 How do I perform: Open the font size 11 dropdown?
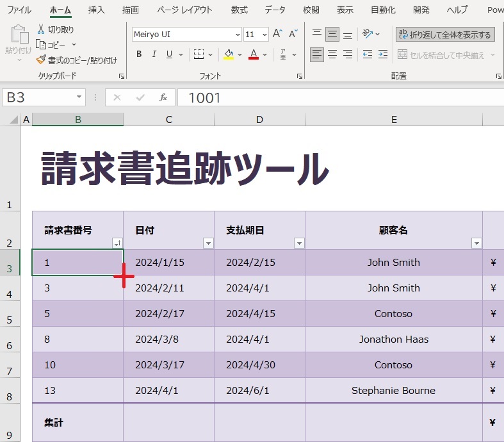[264, 35]
